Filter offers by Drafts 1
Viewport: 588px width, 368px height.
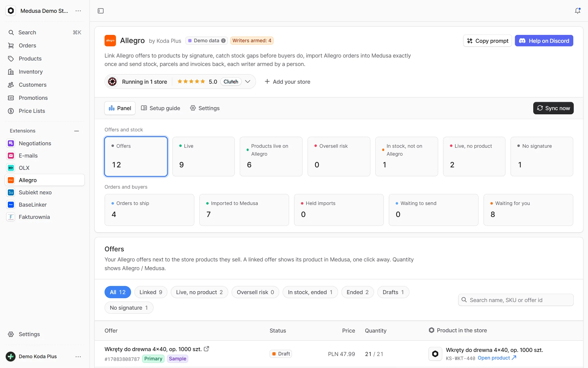tap(393, 292)
